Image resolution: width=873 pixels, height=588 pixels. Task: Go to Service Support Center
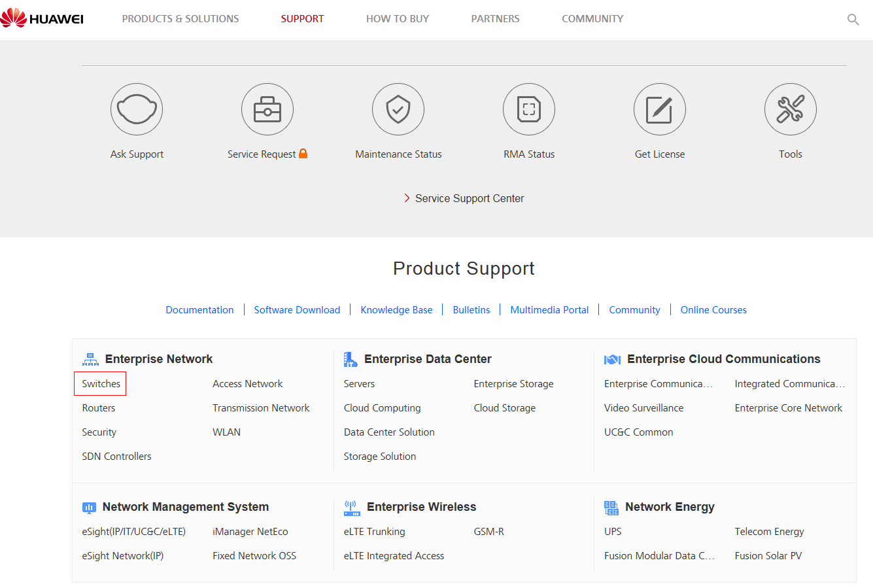pos(470,198)
